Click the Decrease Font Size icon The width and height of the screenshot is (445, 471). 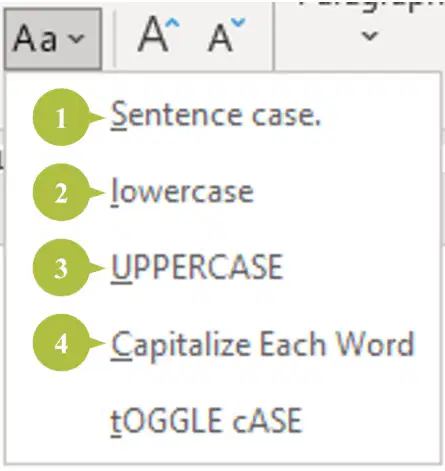(x=227, y=35)
